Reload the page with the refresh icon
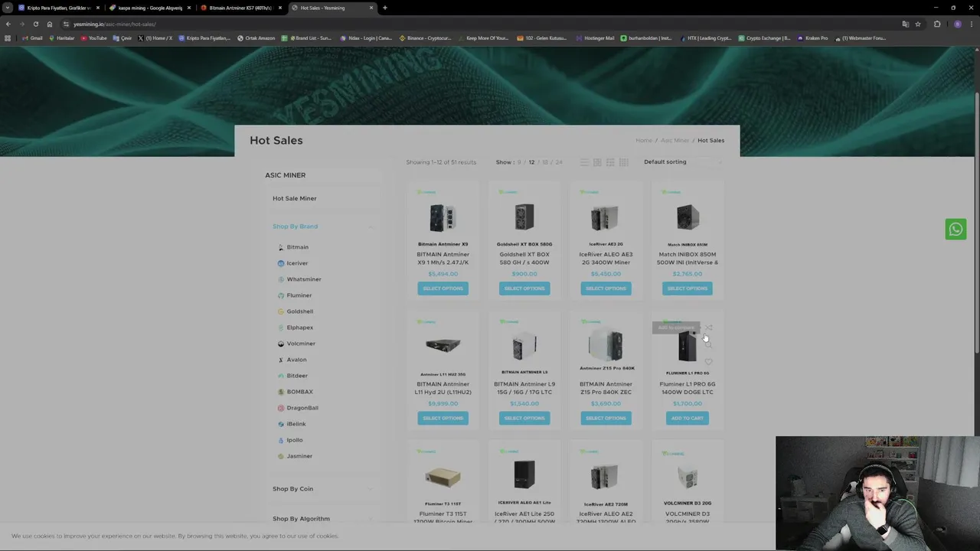 [35, 24]
